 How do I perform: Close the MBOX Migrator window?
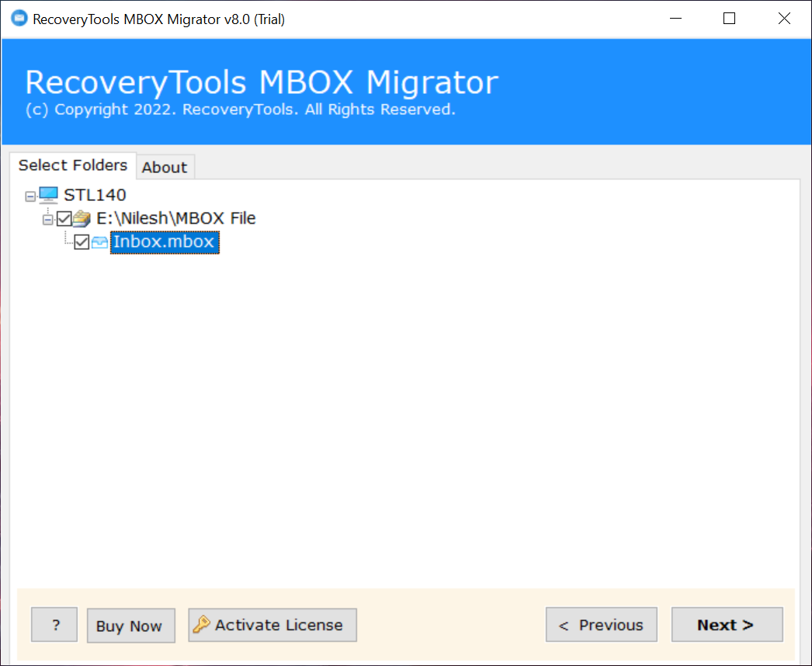(784, 19)
